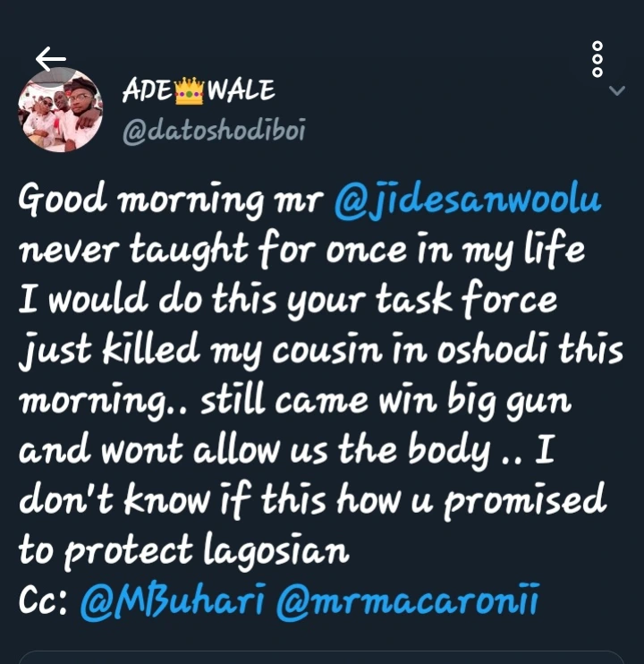Tap the "wont allow us the body" line
The image size is (644, 664).
click(x=295, y=450)
